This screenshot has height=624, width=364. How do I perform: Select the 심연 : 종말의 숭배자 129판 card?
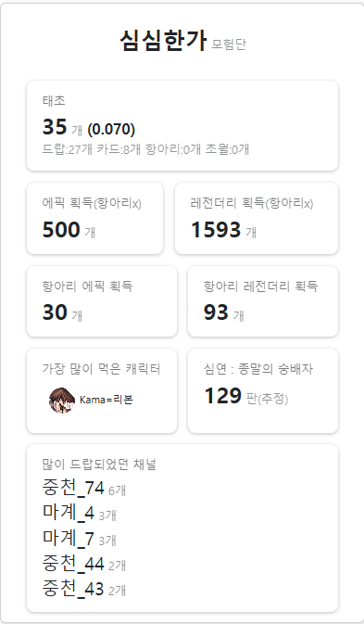coord(263,390)
